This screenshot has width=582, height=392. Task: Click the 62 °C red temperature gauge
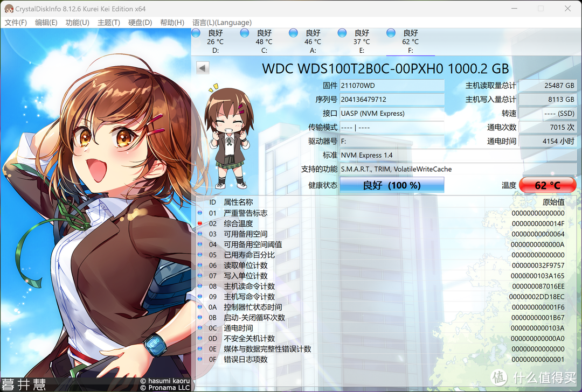point(548,185)
